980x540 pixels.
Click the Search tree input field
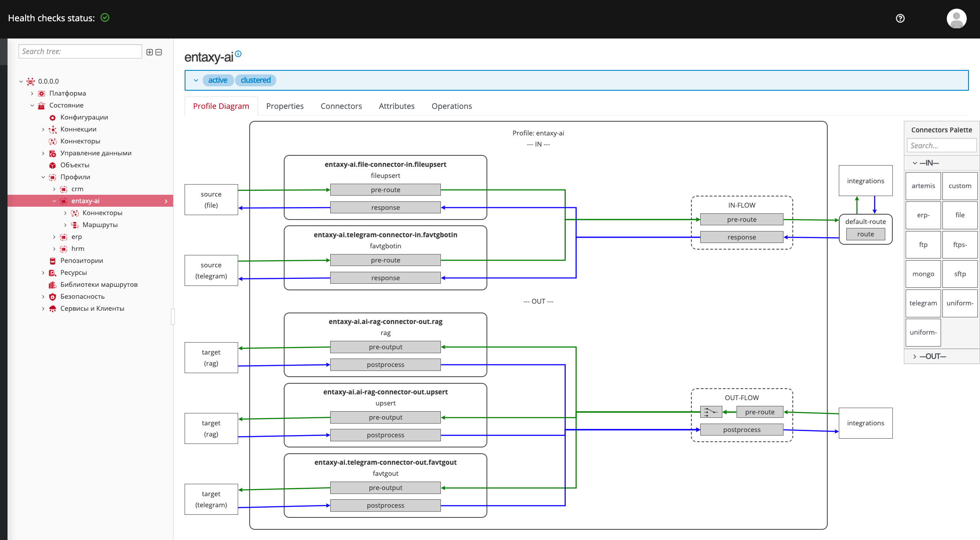[x=80, y=51]
